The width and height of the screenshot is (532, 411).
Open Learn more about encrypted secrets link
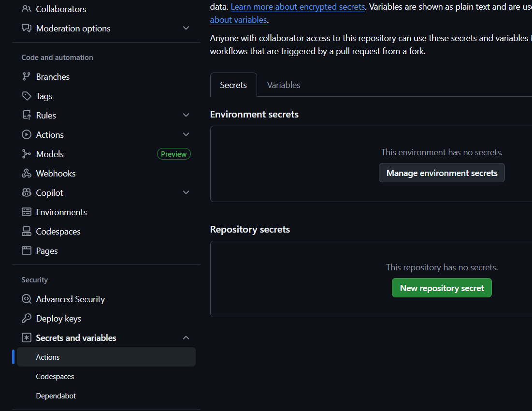coord(298,7)
